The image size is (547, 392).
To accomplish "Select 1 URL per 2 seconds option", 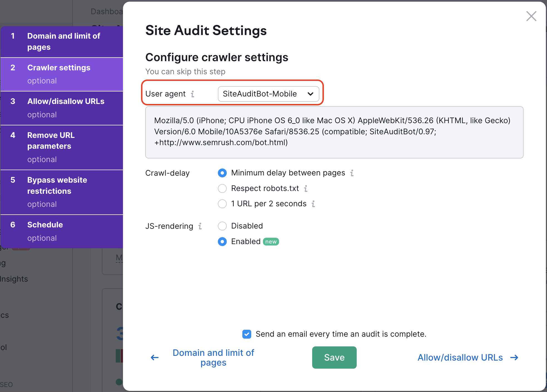I will (222, 204).
